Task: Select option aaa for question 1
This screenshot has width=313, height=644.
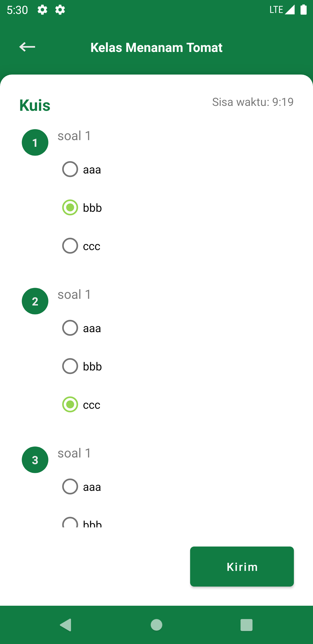Action: click(82, 169)
